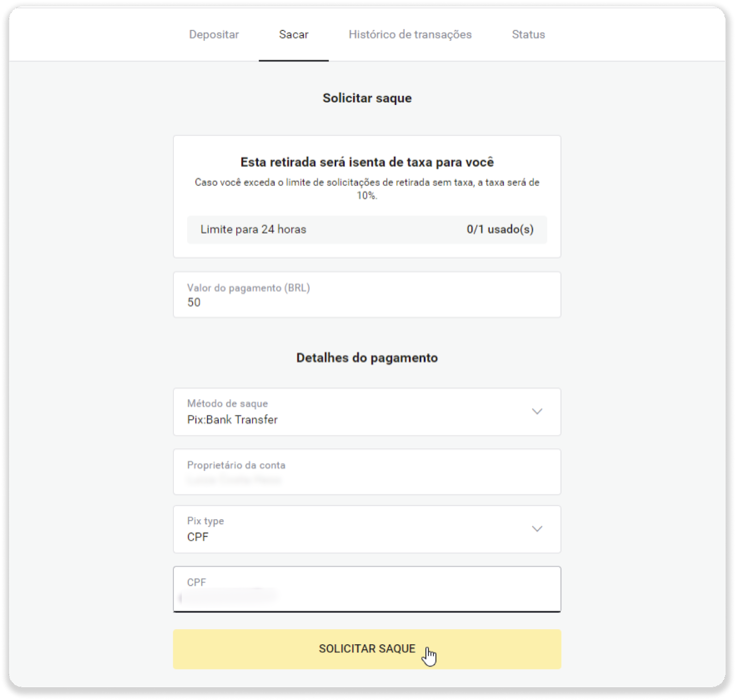This screenshot has width=736, height=700.
Task: Click the 'Esta retirada será isenta' title
Action: click(x=367, y=162)
